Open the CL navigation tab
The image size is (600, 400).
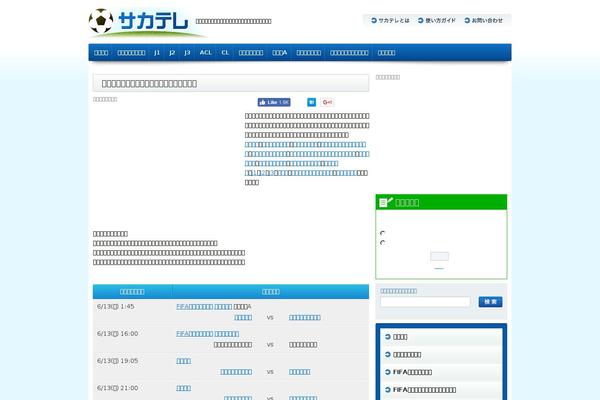tap(225, 52)
